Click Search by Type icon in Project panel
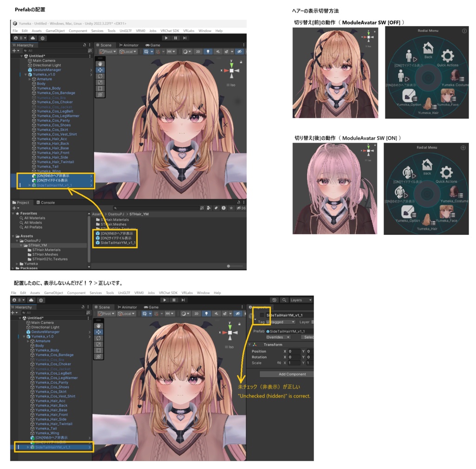Viewport: 476px width, 469px height. click(x=209, y=208)
